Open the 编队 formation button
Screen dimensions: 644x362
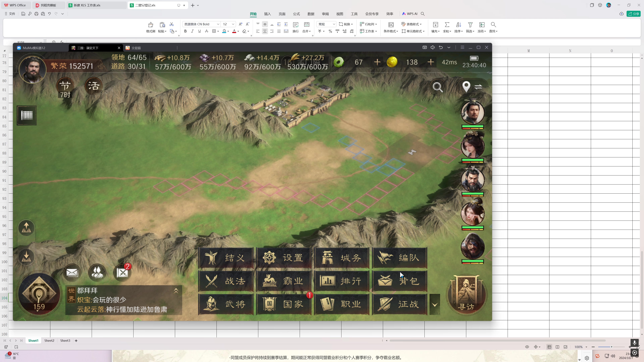[400, 258]
